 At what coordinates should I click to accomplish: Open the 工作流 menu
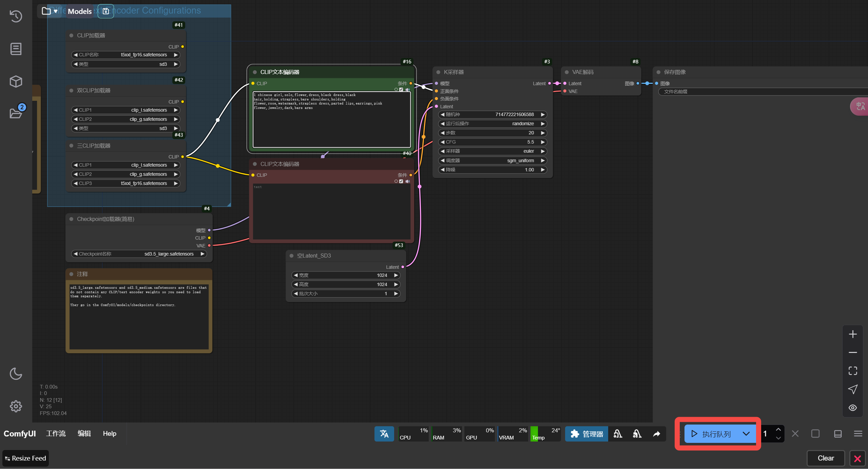pos(56,433)
